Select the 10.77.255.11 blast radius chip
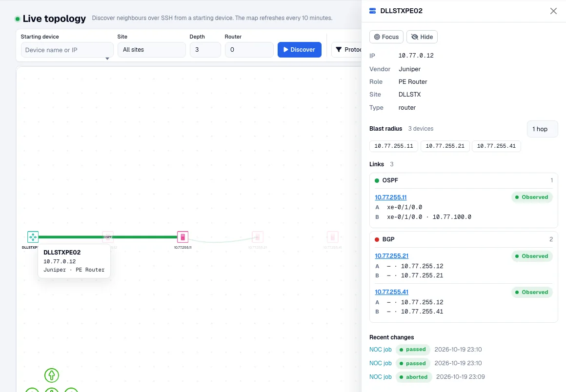Viewport: 566px width, 392px height. tap(393, 146)
